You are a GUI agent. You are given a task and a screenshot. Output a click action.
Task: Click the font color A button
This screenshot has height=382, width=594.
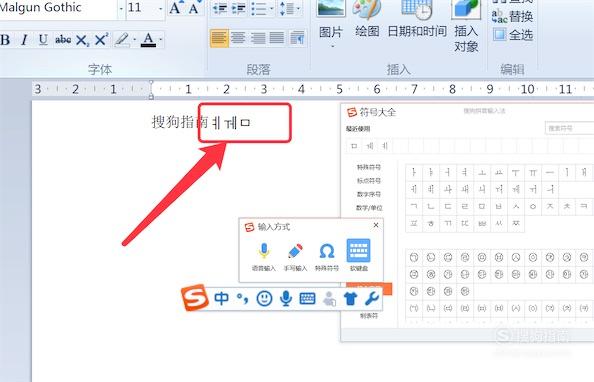pos(148,39)
